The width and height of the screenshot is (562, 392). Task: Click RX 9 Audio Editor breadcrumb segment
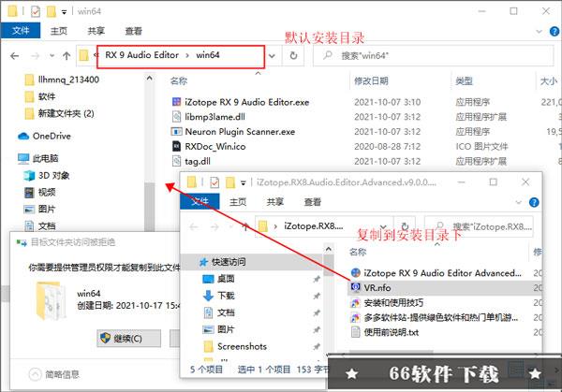142,55
